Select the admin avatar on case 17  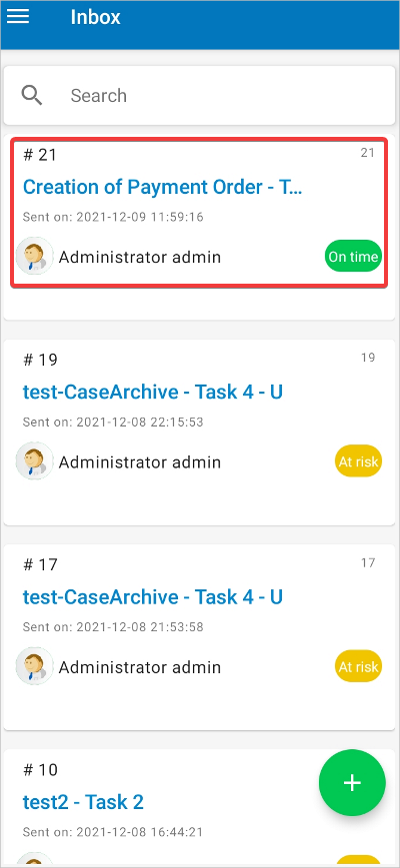pyautogui.click(x=34, y=666)
